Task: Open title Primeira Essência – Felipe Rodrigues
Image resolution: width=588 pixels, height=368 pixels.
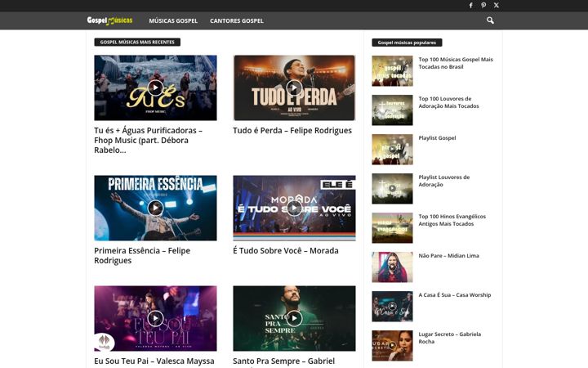Action: pyautogui.click(x=142, y=255)
